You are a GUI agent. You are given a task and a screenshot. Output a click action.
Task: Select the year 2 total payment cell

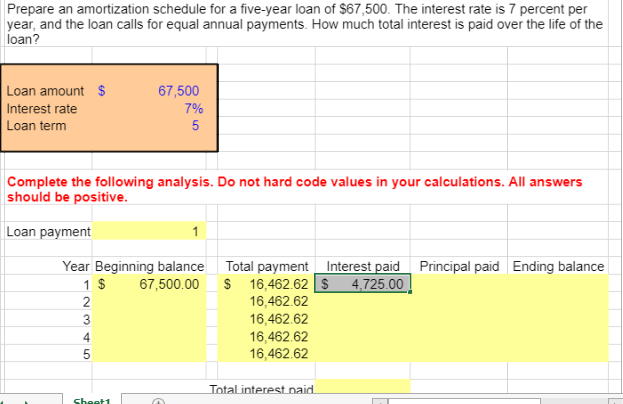click(x=267, y=302)
